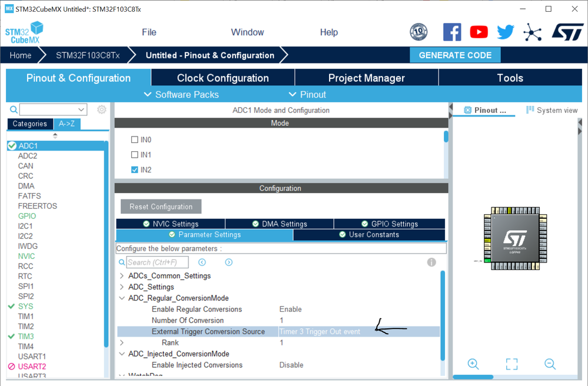
Task: Expand the Software Packs menu
Action: (x=181, y=94)
